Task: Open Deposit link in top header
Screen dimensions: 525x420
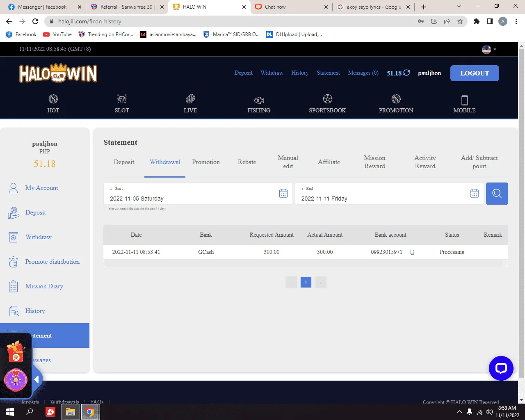Action: 243,73
